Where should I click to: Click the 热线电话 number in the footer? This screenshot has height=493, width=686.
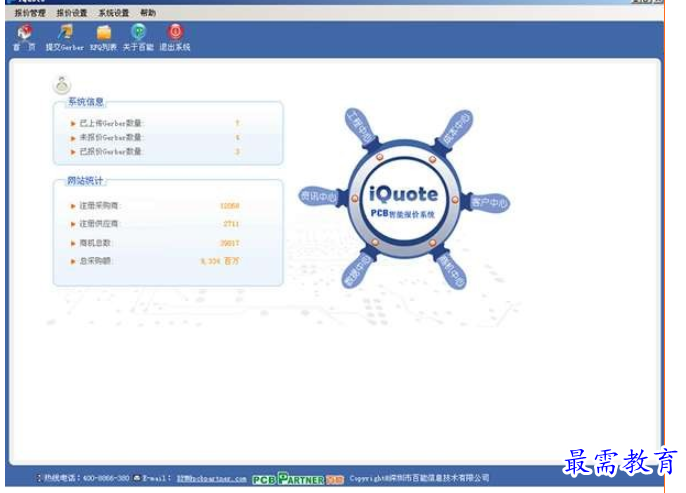[x=106, y=478]
